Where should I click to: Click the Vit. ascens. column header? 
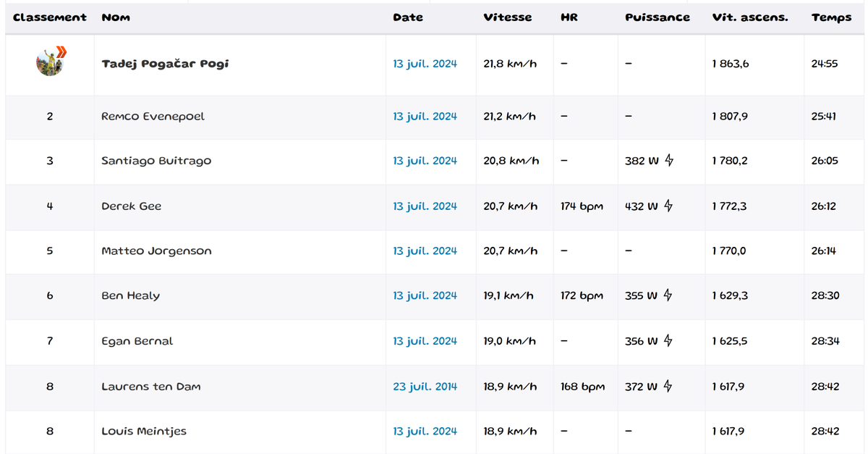tap(750, 17)
